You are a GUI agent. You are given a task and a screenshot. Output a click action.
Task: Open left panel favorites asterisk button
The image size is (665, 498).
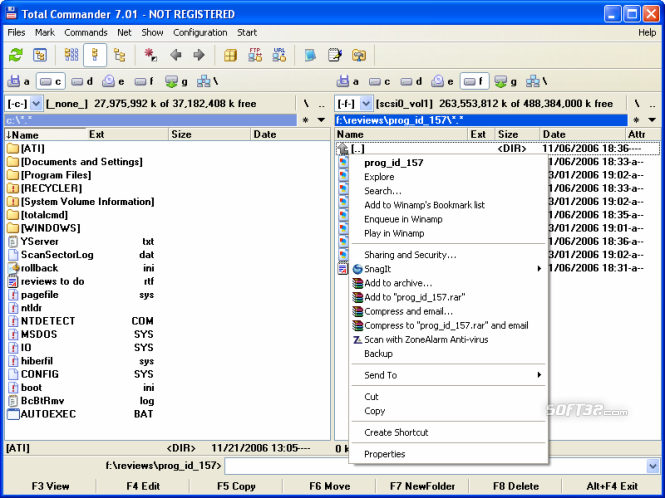(305, 120)
